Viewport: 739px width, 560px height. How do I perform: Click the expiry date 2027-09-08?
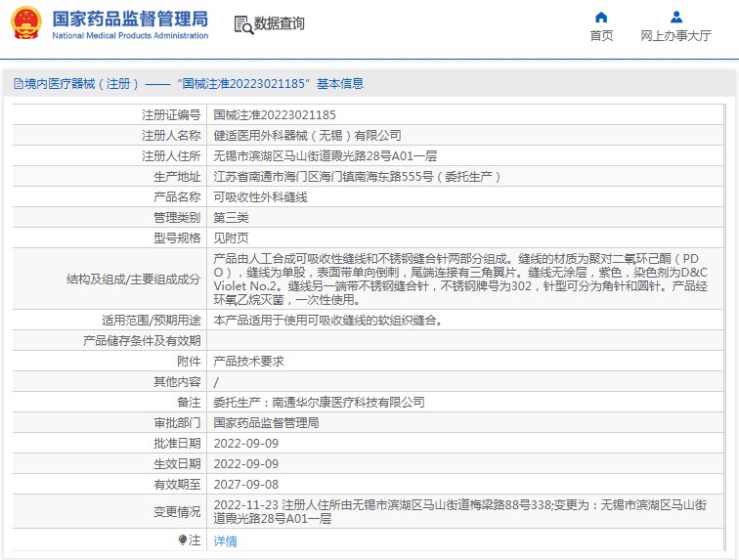245,484
